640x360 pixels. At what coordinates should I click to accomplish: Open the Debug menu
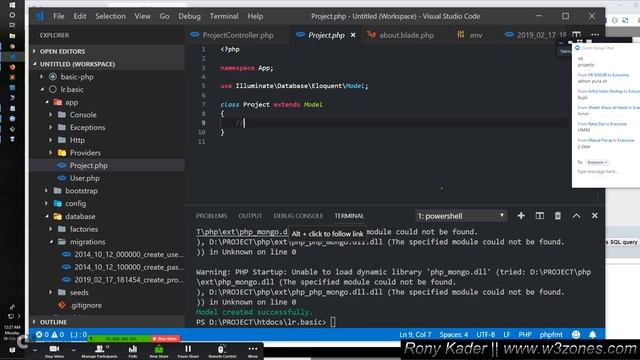tap(189, 16)
